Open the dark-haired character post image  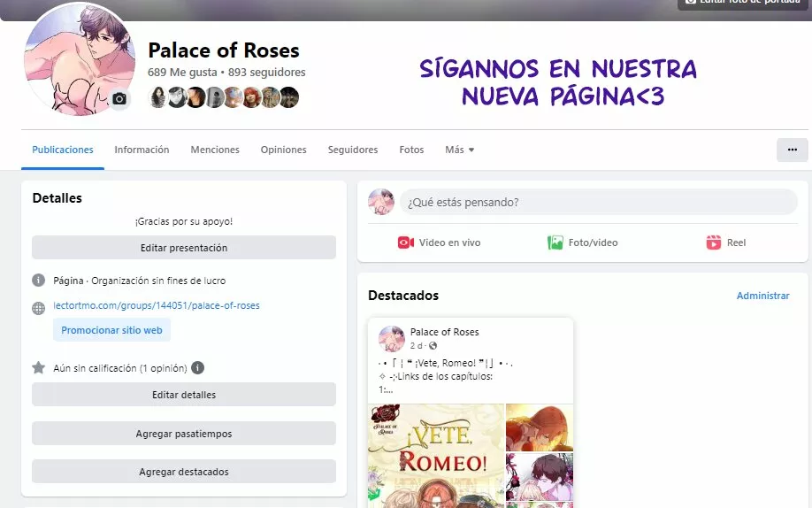(539, 477)
